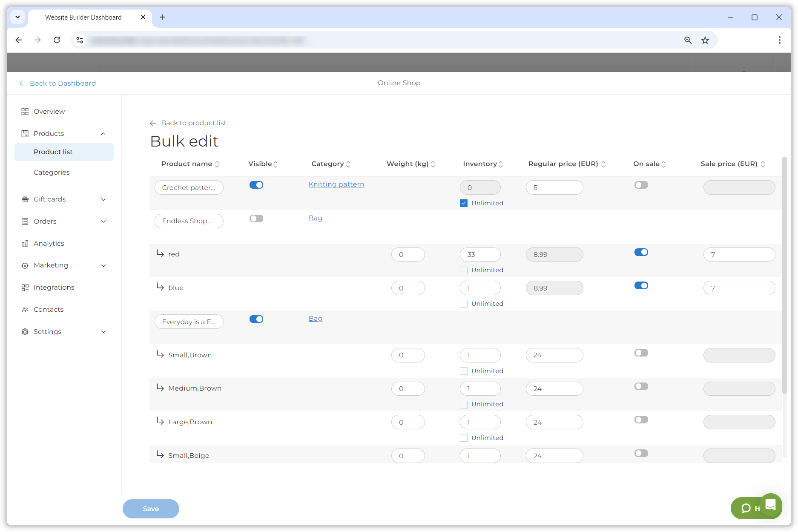Disable visibility for Crochet pattern product

click(256, 185)
